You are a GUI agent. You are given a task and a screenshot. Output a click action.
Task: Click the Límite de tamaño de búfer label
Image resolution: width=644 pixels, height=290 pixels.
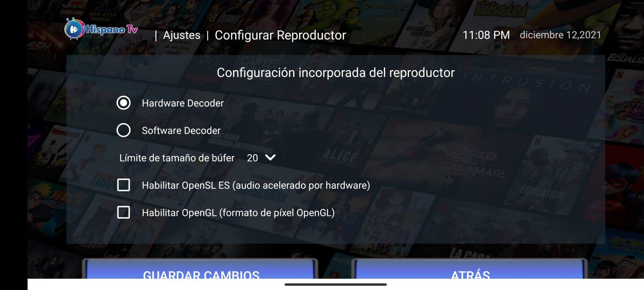click(x=177, y=158)
